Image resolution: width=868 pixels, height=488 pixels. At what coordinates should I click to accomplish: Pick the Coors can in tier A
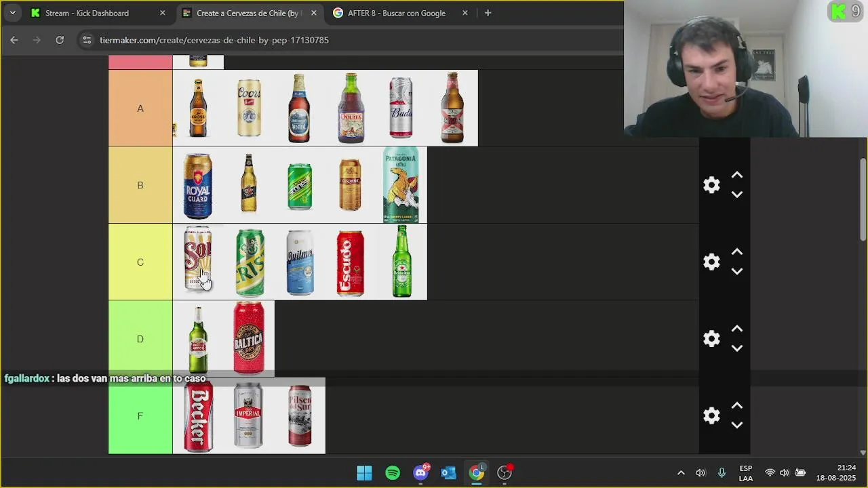pyautogui.click(x=249, y=108)
